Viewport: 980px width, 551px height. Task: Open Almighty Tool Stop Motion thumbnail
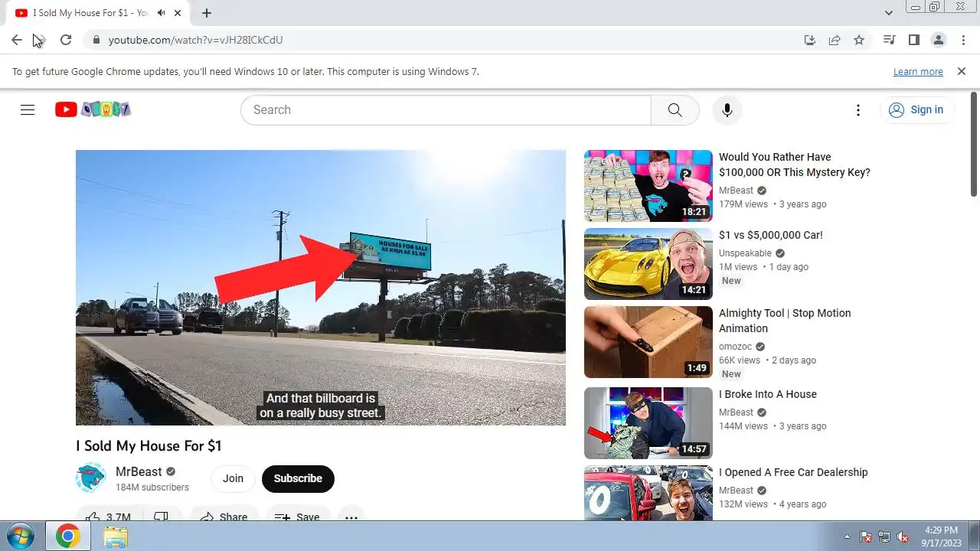(x=648, y=342)
